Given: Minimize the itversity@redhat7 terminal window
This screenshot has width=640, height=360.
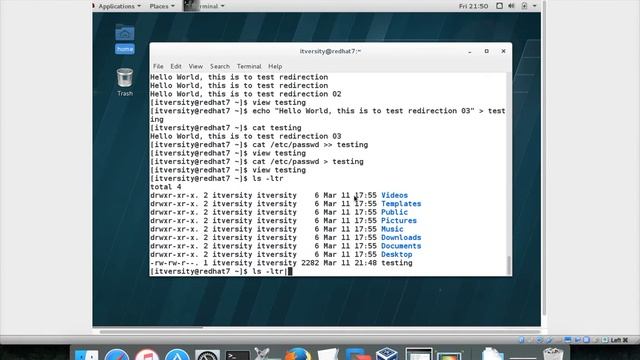Looking at the screenshot, I should 470,51.
